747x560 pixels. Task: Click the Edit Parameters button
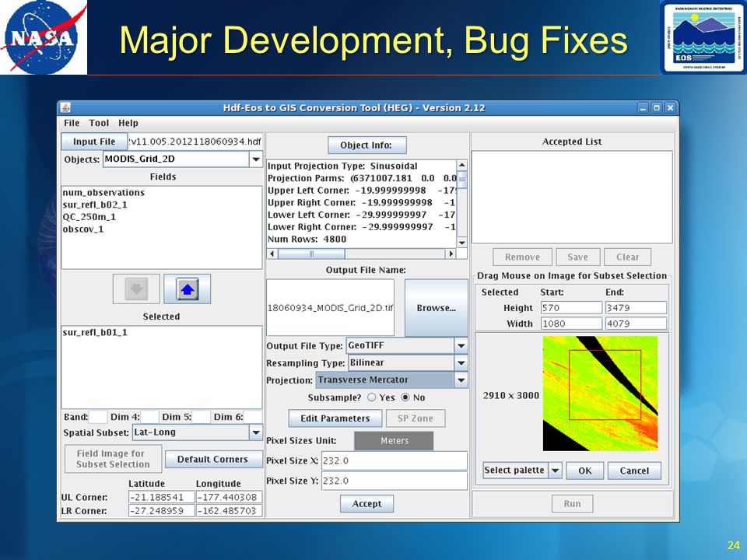[x=335, y=418]
